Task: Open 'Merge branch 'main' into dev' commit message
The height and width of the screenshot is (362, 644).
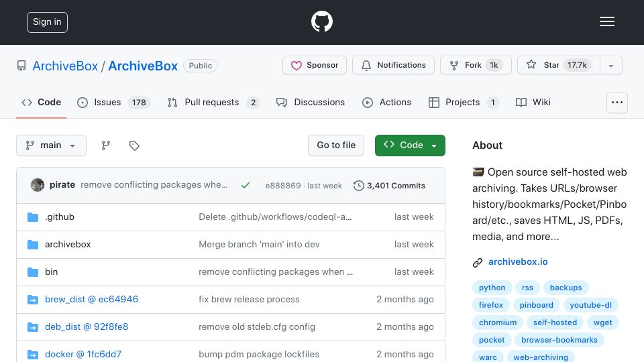Action: pos(259,244)
